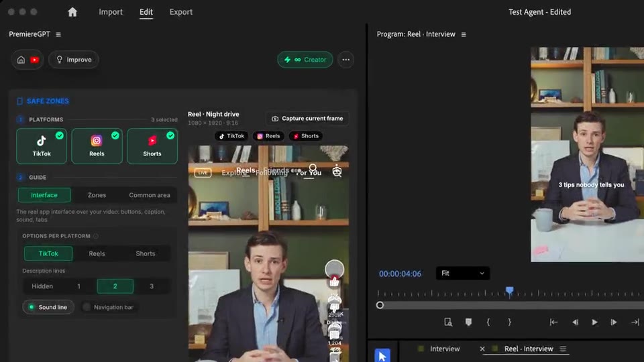The height and width of the screenshot is (362, 644).
Task: Play the program monitor video
Action: pos(594,322)
